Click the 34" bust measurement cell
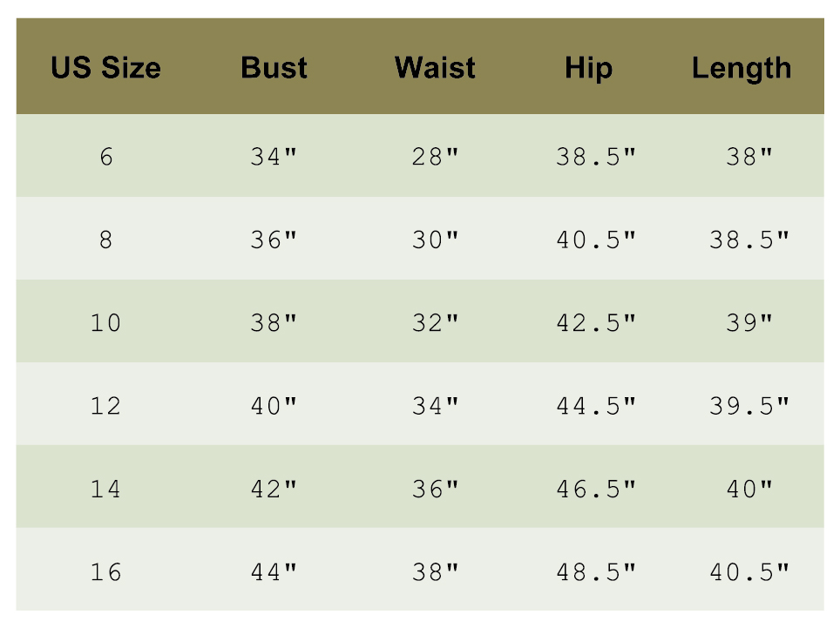Image resolution: width=840 pixels, height=628 pixels. click(274, 158)
